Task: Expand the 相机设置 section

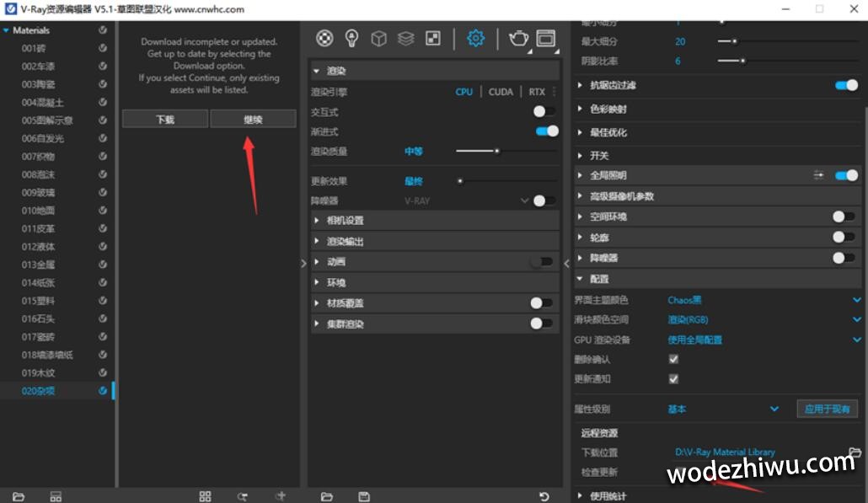Action: click(x=317, y=220)
